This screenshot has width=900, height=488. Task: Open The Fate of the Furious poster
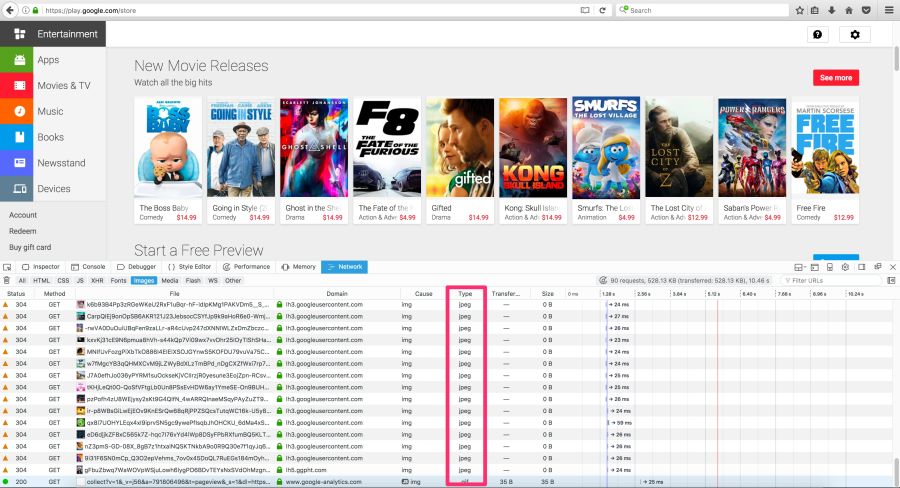[x=387, y=148]
